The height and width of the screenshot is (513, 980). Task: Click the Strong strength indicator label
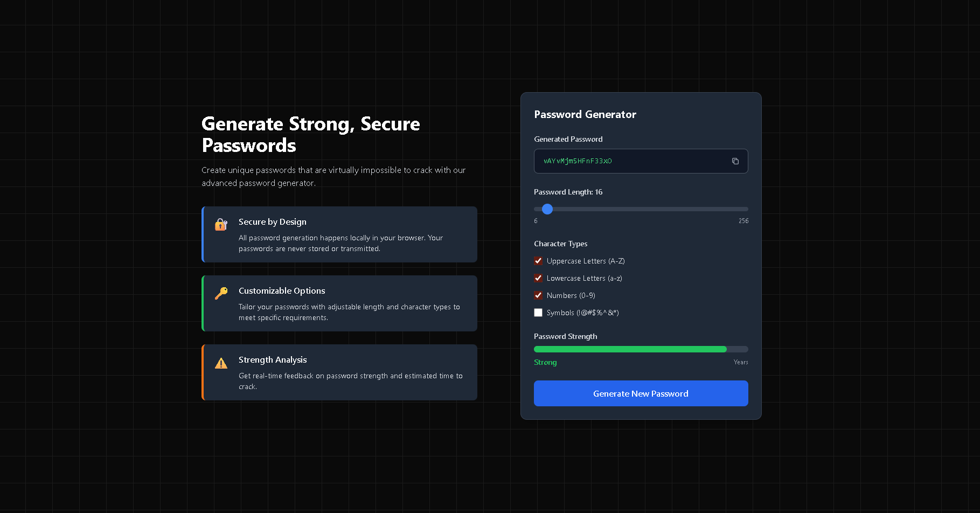[x=545, y=362]
